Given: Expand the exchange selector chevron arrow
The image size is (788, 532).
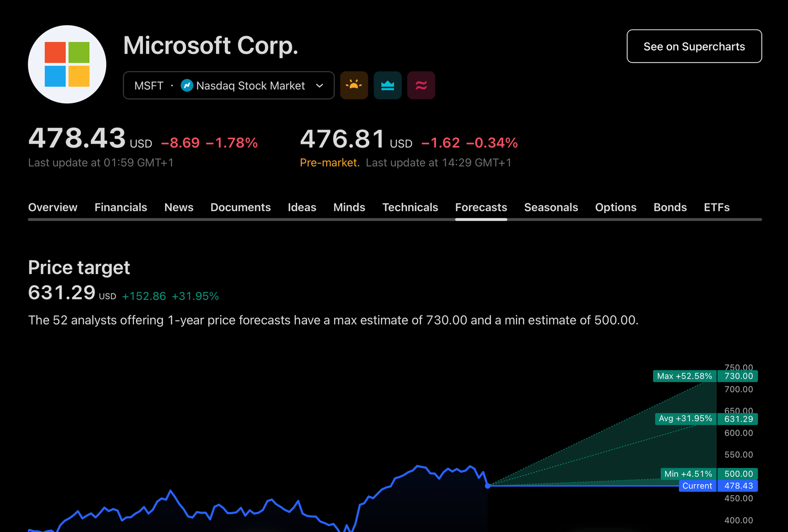Looking at the screenshot, I should tap(319, 86).
